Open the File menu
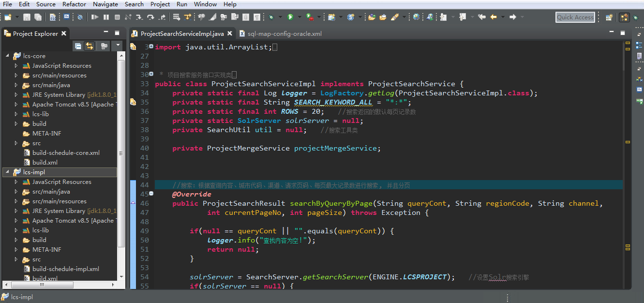This screenshot has height=303, width=644. pos(8,4)
